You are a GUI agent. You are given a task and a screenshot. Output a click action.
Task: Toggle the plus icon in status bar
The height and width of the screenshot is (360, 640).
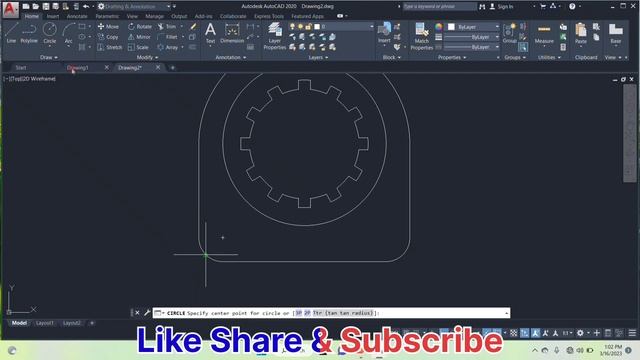click(x=597, y=333)
